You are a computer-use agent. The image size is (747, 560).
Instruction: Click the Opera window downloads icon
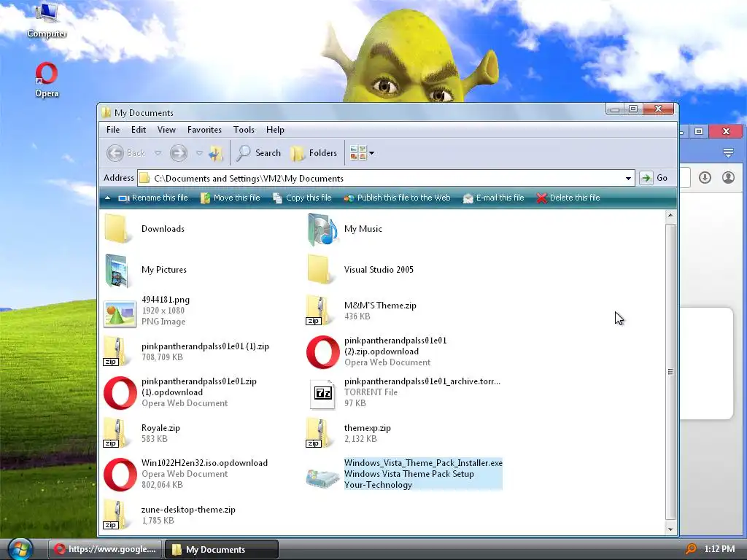(705, 178)
